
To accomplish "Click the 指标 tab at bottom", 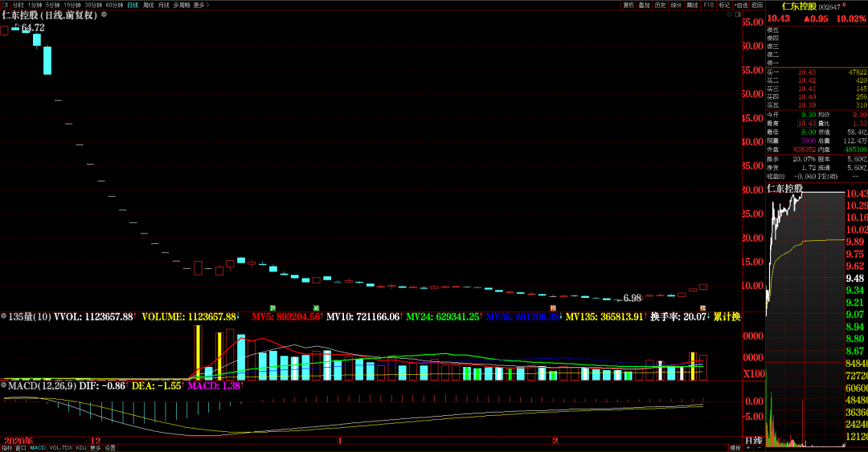I will [6, 448].
